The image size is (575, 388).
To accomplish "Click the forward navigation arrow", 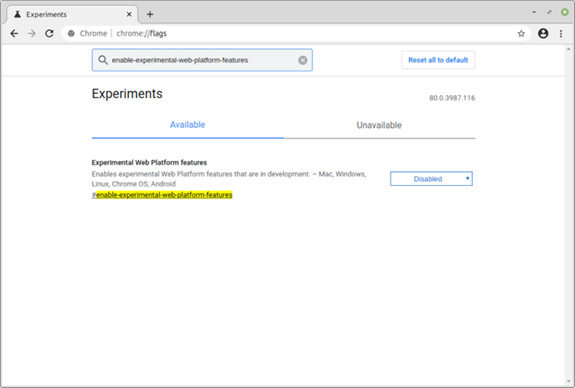I will click(x=32, y=34).
